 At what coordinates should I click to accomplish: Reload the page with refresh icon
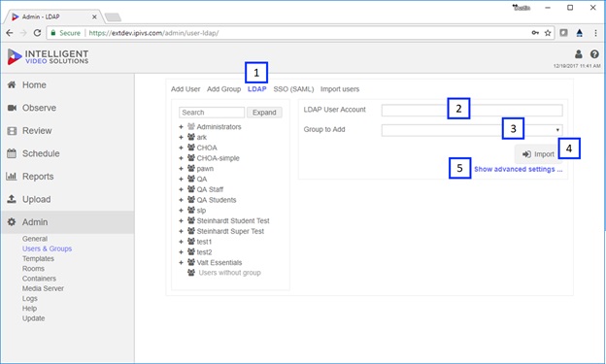click(37, 33)
